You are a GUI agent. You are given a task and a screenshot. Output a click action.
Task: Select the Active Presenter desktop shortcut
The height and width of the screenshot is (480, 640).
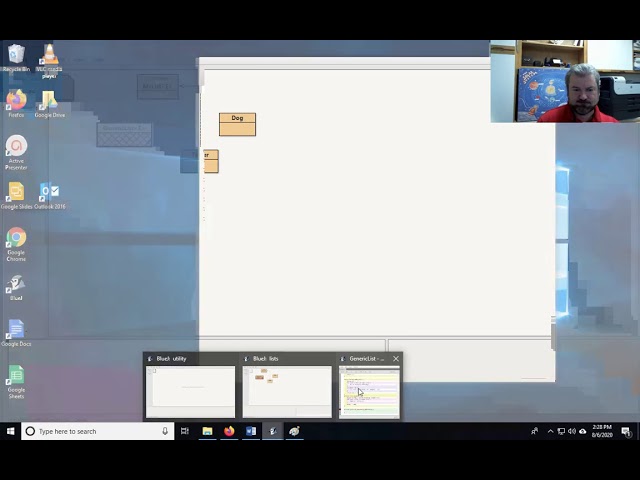click(x=16, y=150)
